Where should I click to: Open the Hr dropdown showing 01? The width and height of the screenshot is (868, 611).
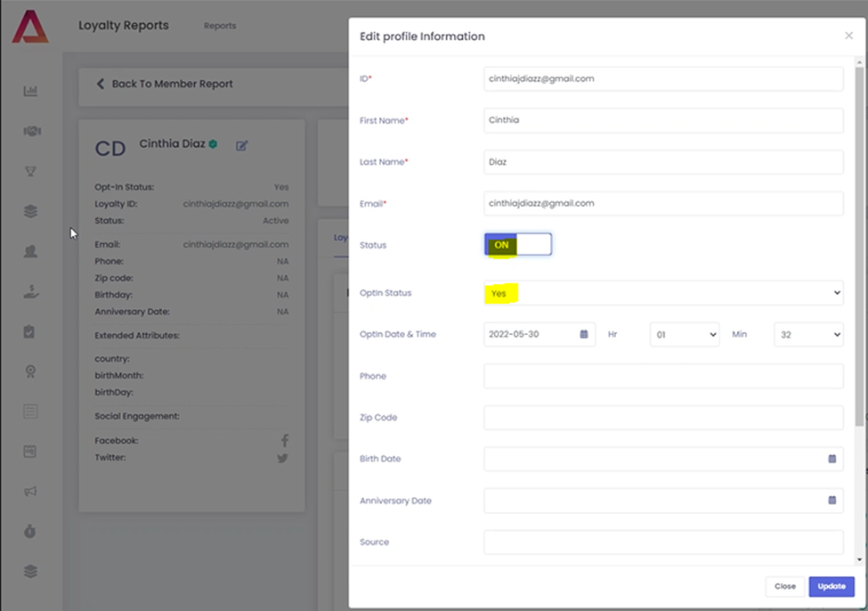(685, 335)
